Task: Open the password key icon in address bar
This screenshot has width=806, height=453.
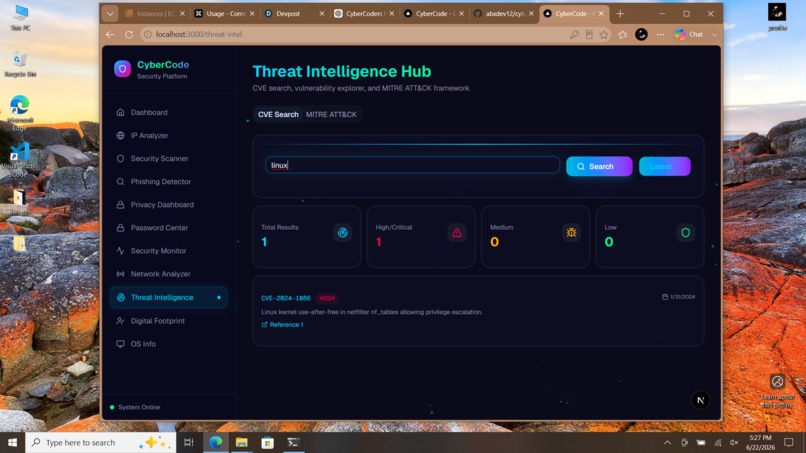Action: (574, 34)
